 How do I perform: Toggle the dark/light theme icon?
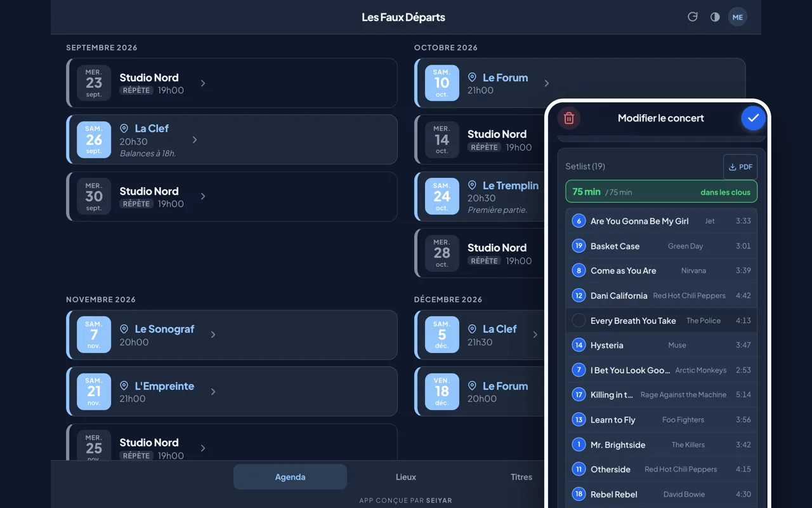pyautogui.click(x=715, y=17)
